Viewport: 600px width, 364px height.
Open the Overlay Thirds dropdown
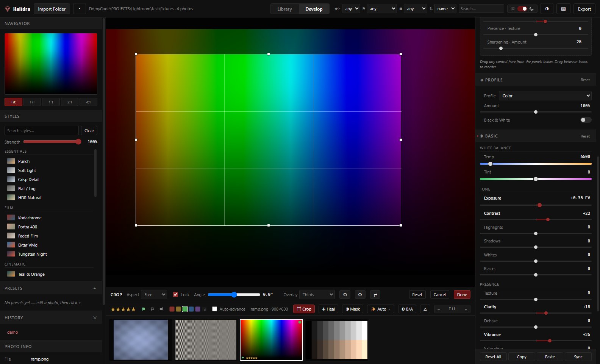(x=317, y=295)
